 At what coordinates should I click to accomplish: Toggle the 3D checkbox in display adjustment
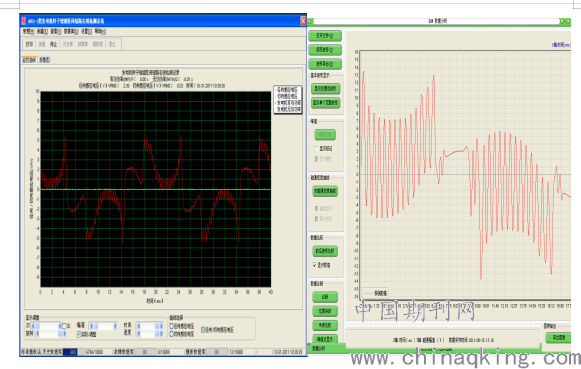(x=64, y=326)
